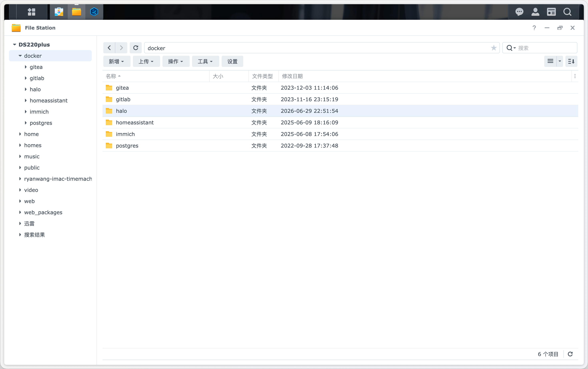Select the halo folder icon in list

click(109, 111)
